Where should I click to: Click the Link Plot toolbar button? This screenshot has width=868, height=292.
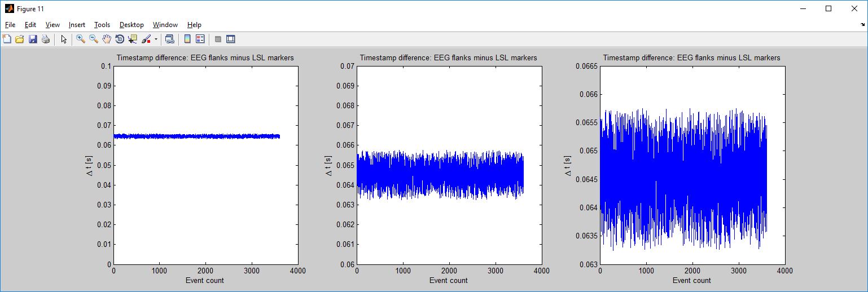(169, 39)
